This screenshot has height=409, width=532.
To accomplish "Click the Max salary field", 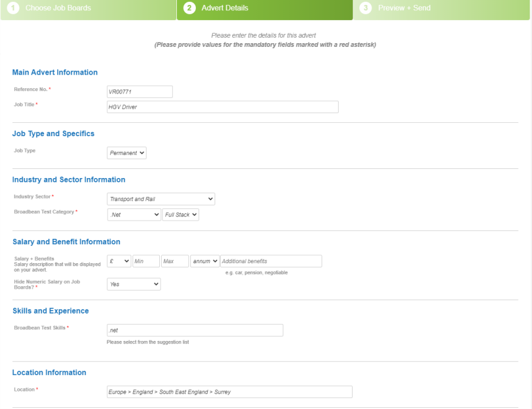I will (175, 261).
